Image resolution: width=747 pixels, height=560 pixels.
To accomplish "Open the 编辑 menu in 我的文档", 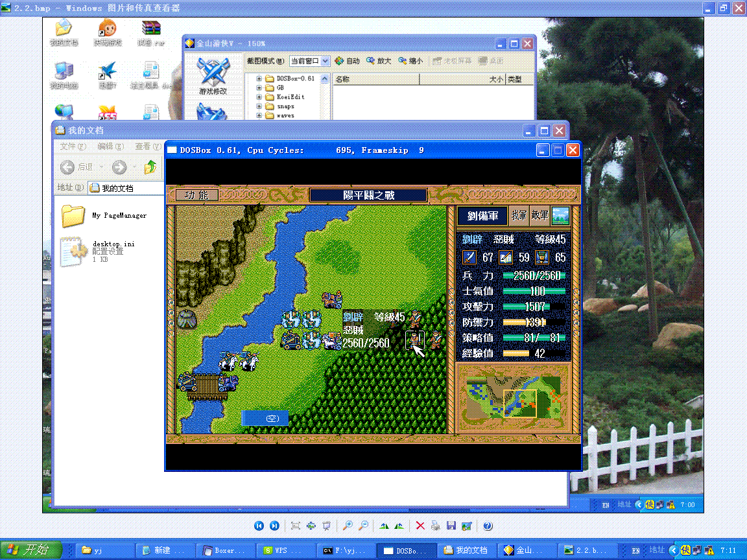I will point(110,146).
